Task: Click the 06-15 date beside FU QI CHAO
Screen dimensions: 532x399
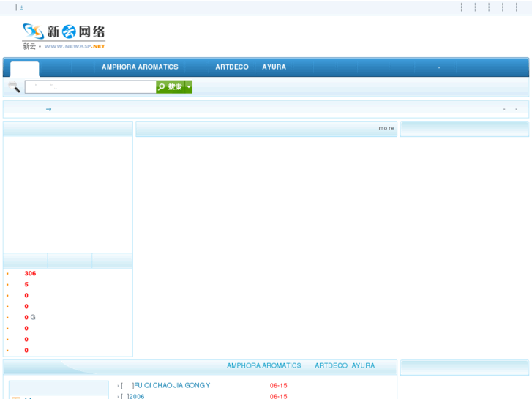Action: click(x=279, y=385)
